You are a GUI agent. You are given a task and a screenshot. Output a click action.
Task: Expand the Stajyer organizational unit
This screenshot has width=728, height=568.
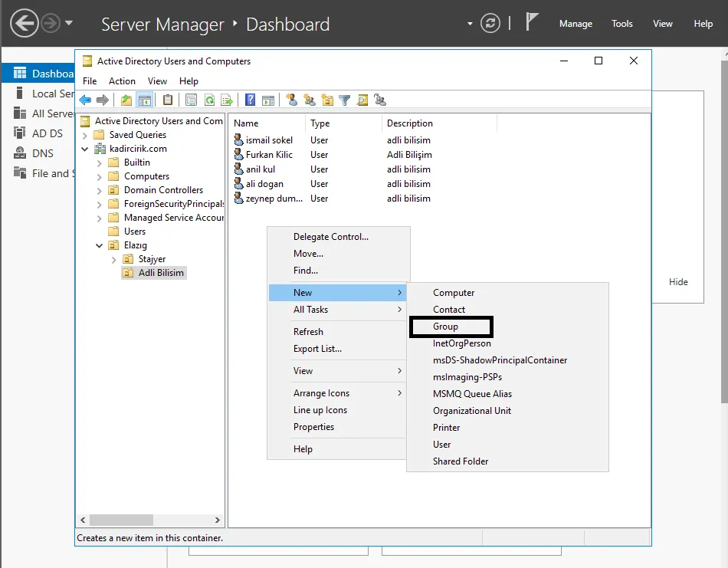113,260
